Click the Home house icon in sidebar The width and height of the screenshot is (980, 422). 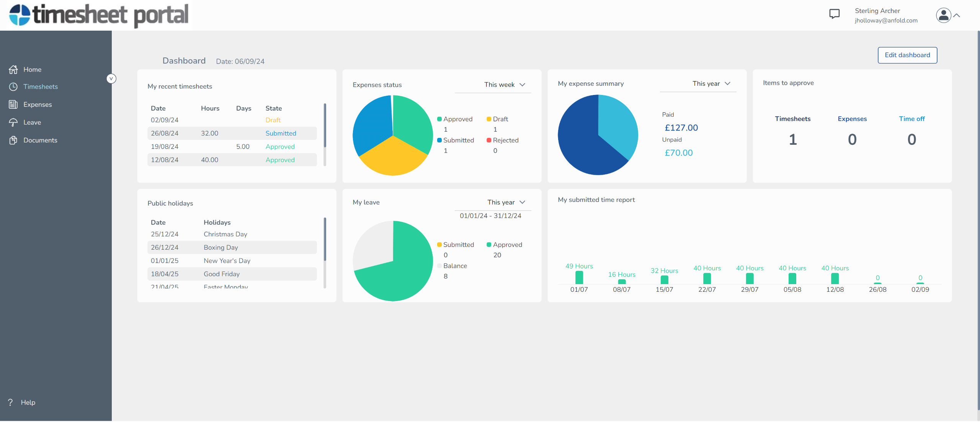coord(13,69)
